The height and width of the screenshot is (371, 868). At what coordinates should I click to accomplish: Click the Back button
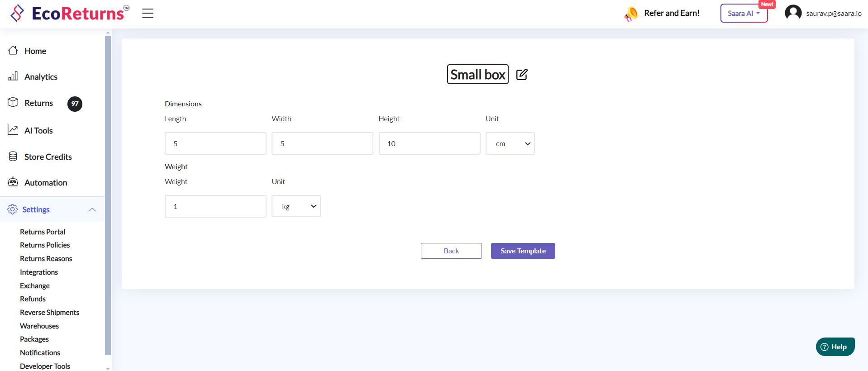tap(451, 251)
